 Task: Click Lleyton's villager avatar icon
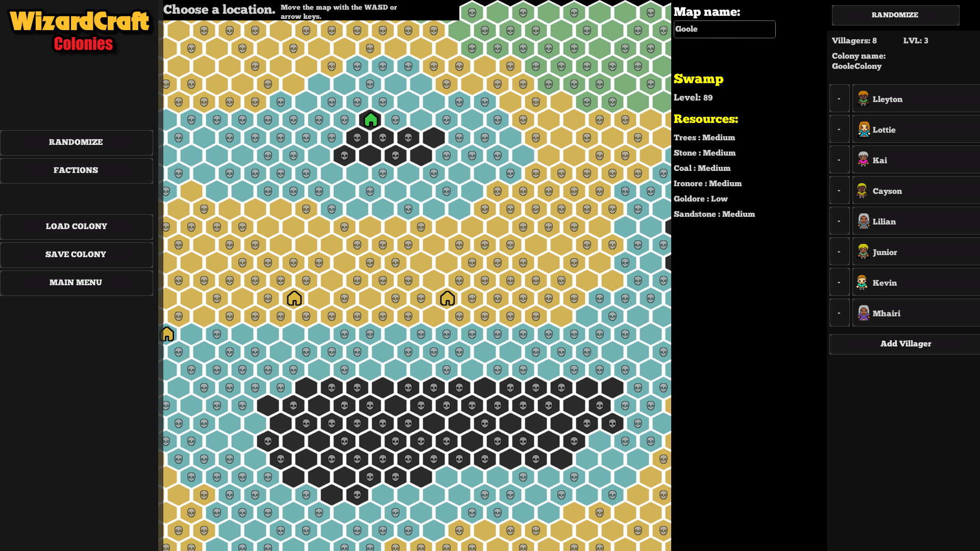click(863, 98)
